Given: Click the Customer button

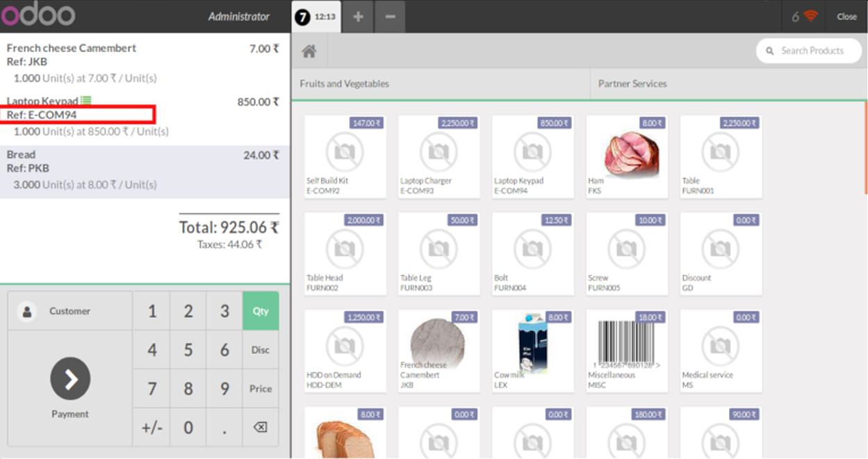Looking at the screenshot, I should 70,311.
